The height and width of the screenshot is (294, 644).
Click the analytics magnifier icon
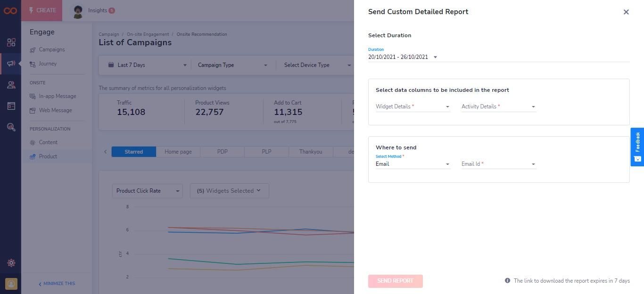pyautogui.click(x=11, y=127)
